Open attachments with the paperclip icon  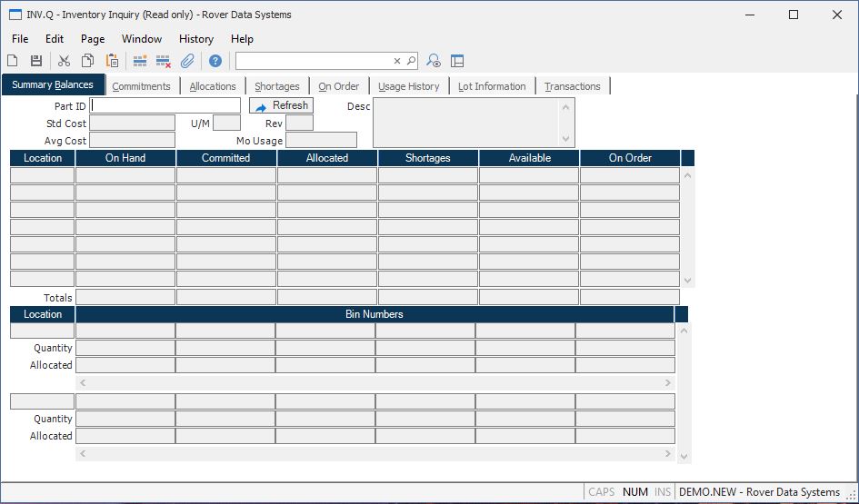[x=188, y=61]
